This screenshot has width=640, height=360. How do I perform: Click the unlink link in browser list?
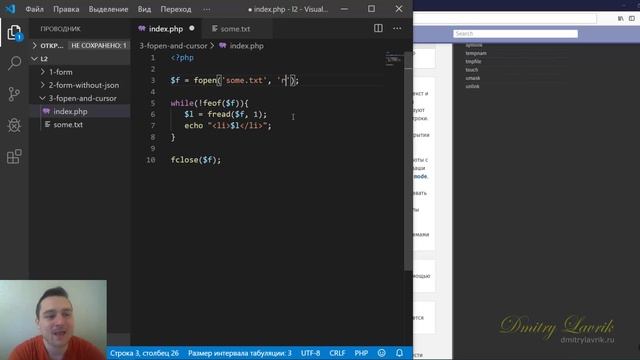472,86
